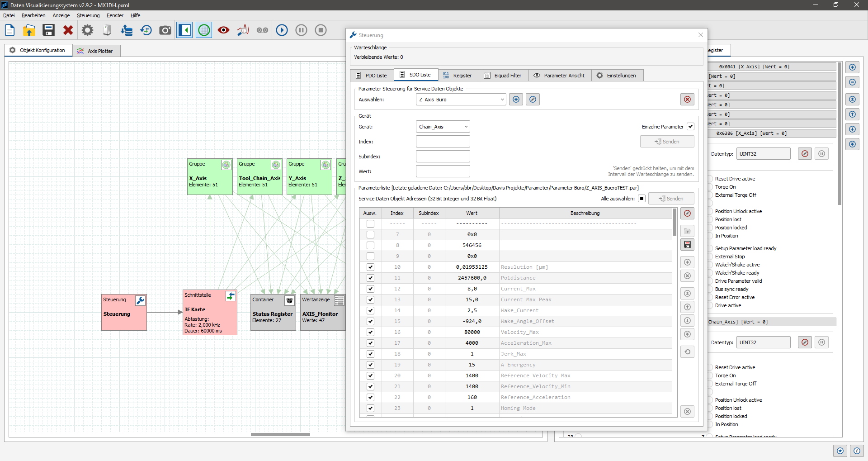Viewport: 868px width, 461px height.
Task: Click the new file toolbar icon
Action: (x=9, y=30)
